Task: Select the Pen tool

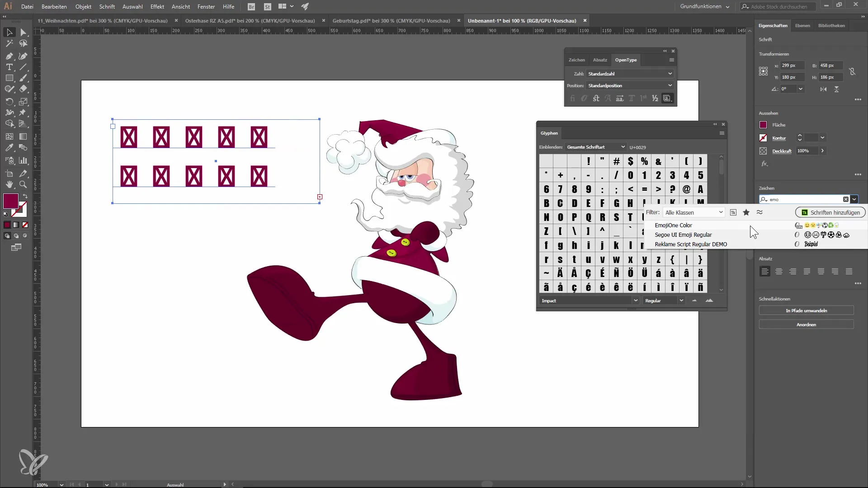Action: pos(9,56)
